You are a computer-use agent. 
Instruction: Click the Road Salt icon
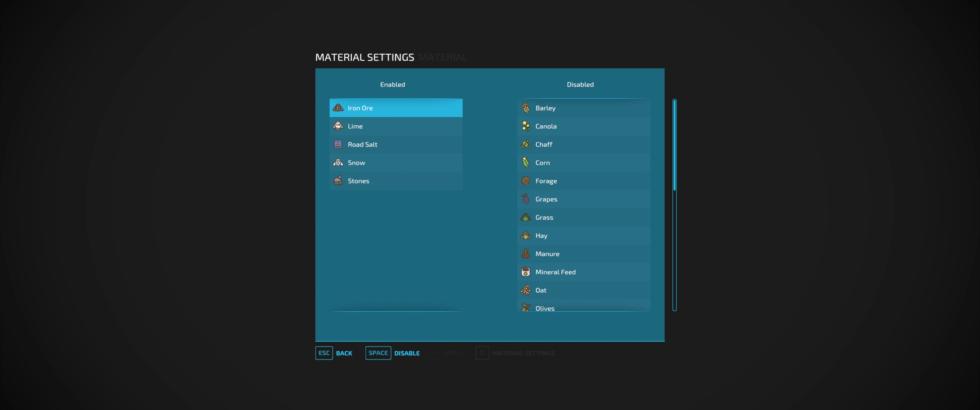point(338,144)
